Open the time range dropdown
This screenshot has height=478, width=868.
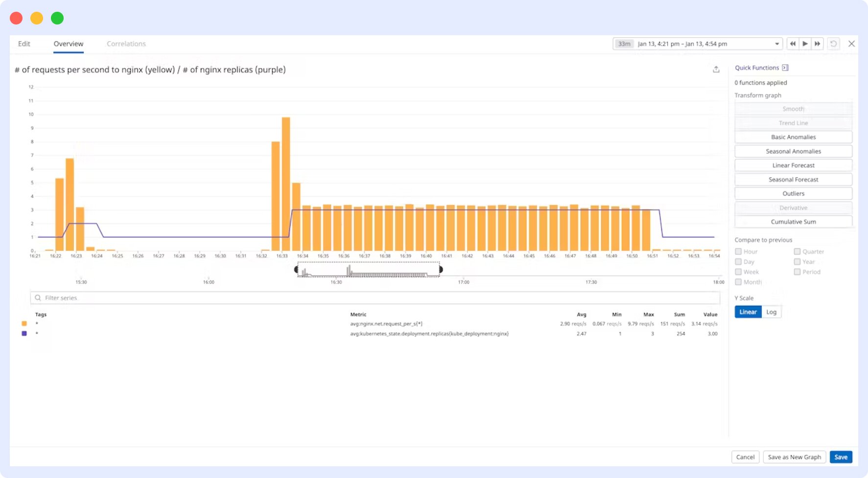point(776,44)
